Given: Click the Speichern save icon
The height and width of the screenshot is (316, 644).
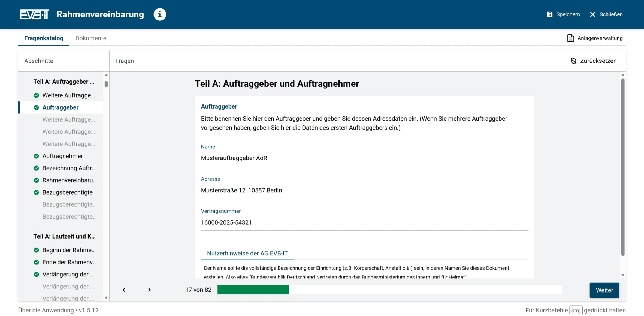Looking at the screenshot, I should pyautogui.click(x=549, y=14).
